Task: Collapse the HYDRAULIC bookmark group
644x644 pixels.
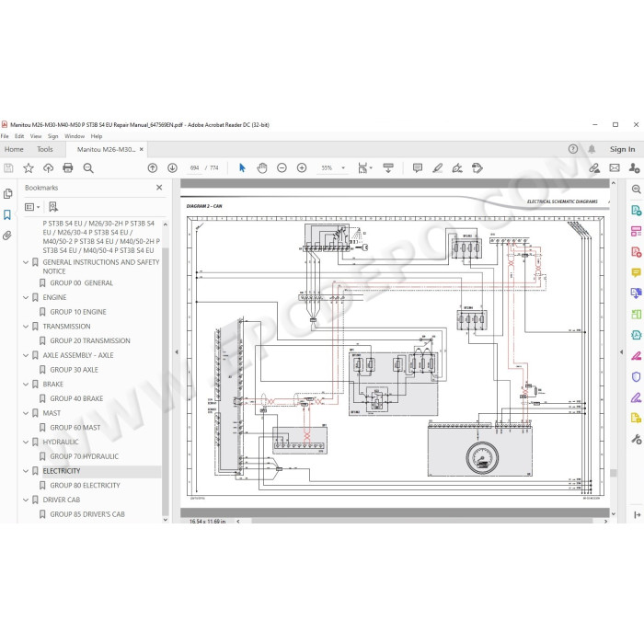Action: pyautogui.click(x=26, y=442)
